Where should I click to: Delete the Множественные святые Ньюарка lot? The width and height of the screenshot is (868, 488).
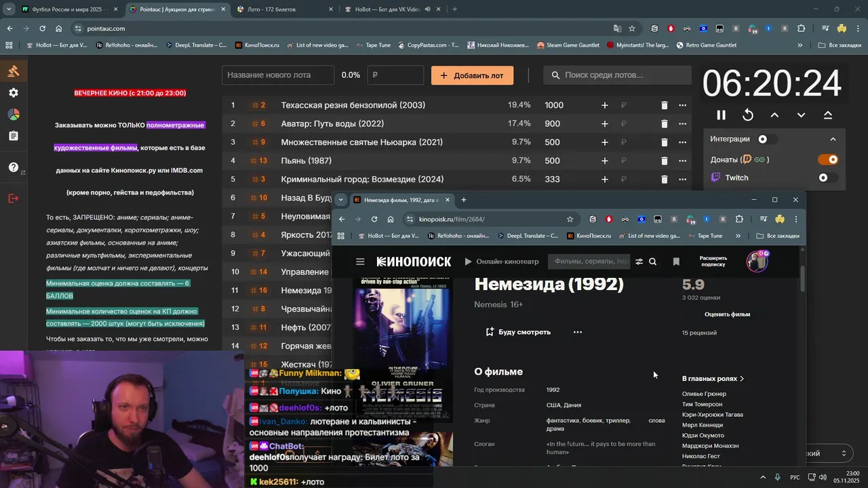[664, 142]
